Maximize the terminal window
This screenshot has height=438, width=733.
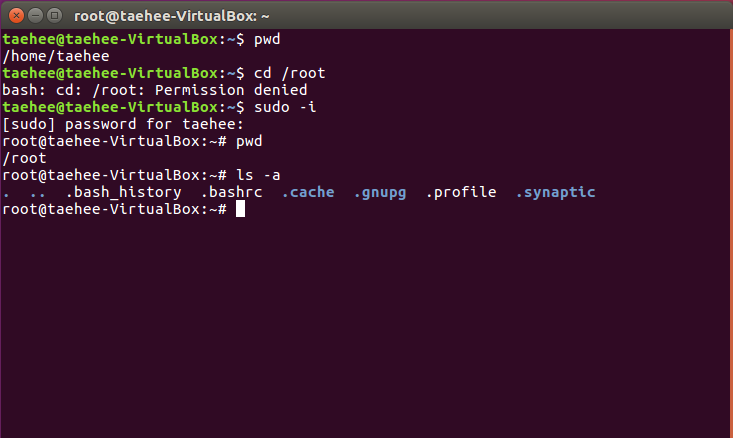click(55, 16)
